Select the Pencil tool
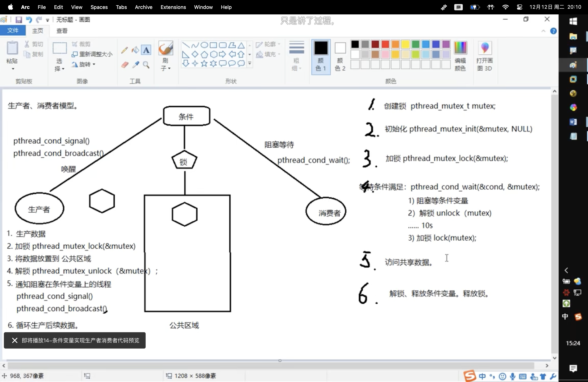 pos(124,50)
